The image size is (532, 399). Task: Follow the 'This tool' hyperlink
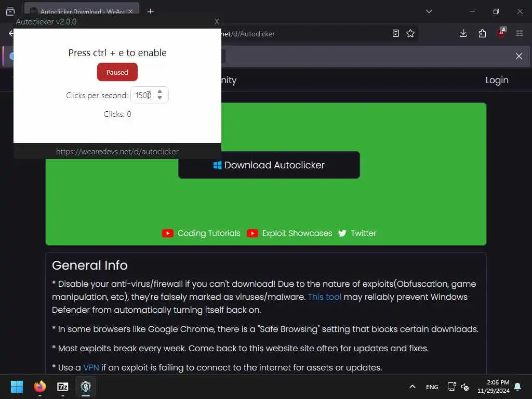point(324,297)
